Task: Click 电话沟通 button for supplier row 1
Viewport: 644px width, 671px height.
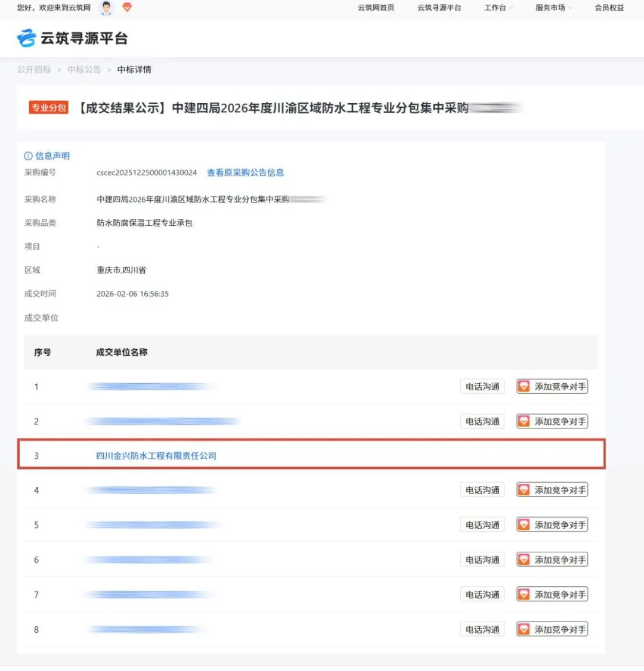Action: (482, 386)
